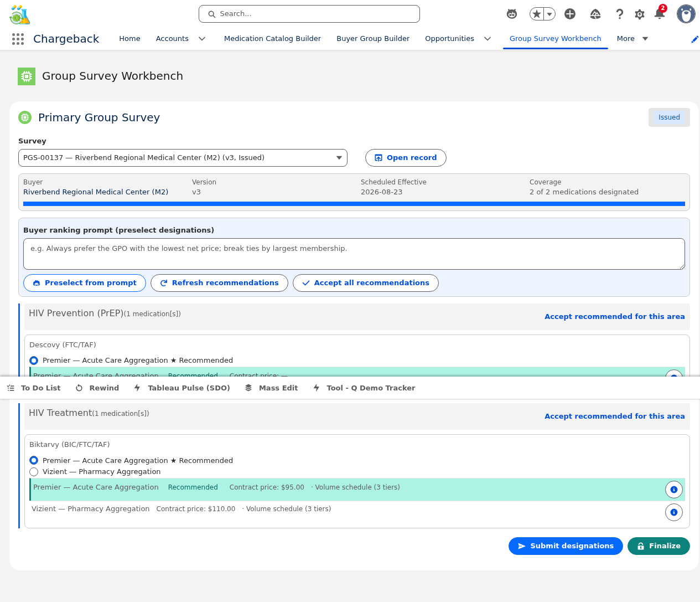Open the Favorites list dropdown arrow

pyautogui.click(x=549, y=14)
